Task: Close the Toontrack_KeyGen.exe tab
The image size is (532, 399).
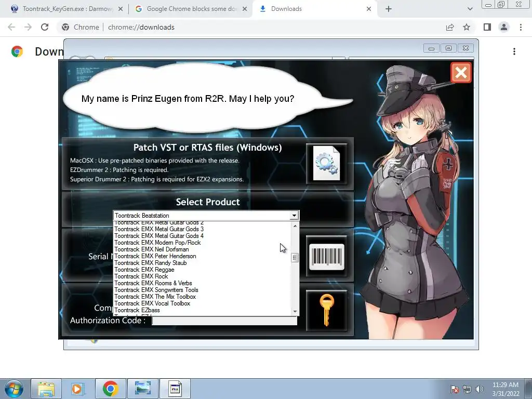Action: (121, 9)
